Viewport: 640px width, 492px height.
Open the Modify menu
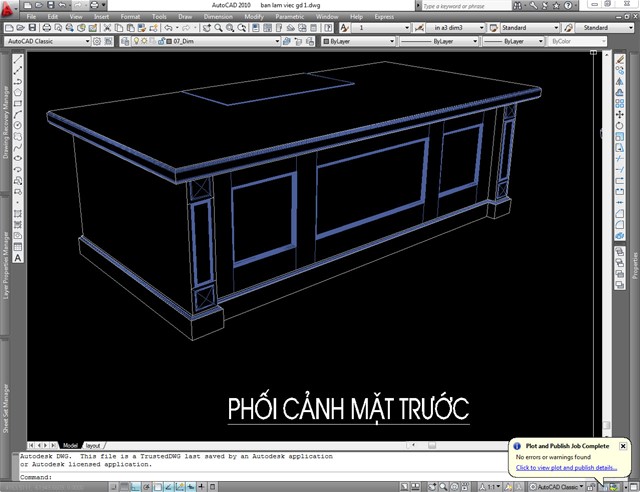click(254, 17)
